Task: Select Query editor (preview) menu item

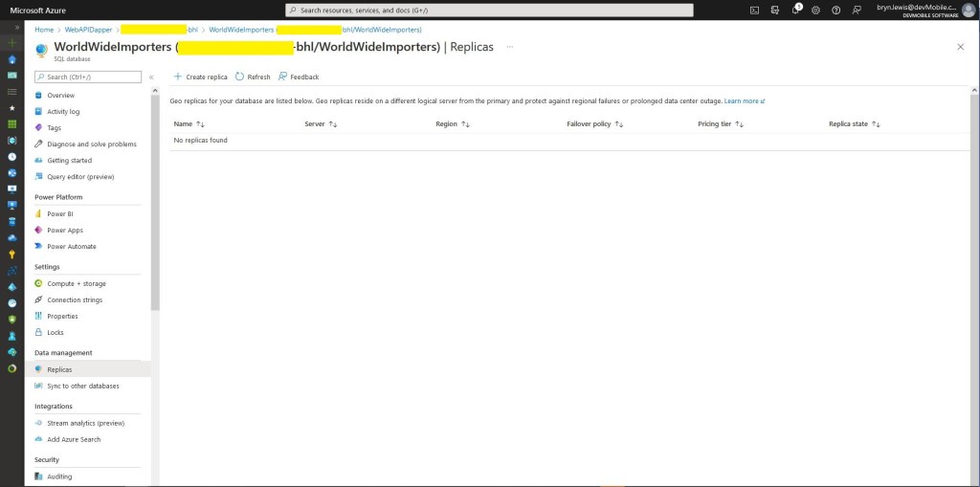Action: point(80,176)
